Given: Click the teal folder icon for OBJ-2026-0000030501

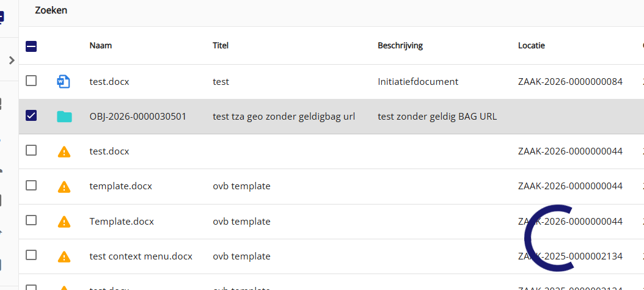Looking at the screenshot, I should 64,116.
